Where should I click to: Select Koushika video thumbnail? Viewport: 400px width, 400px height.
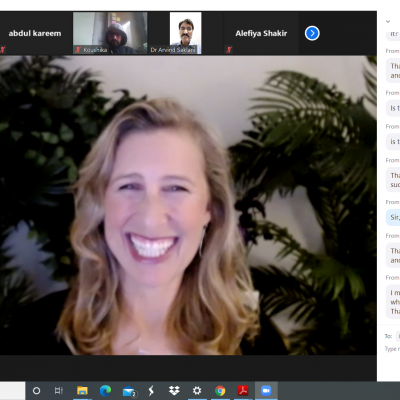pos(110,33)
